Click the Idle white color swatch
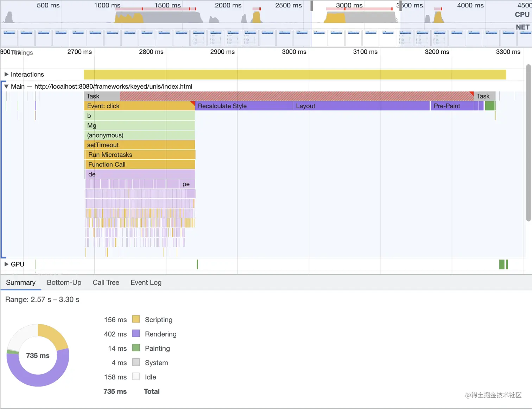The width and height of the screenshot is (532, 409). click(x=136, y=377)
